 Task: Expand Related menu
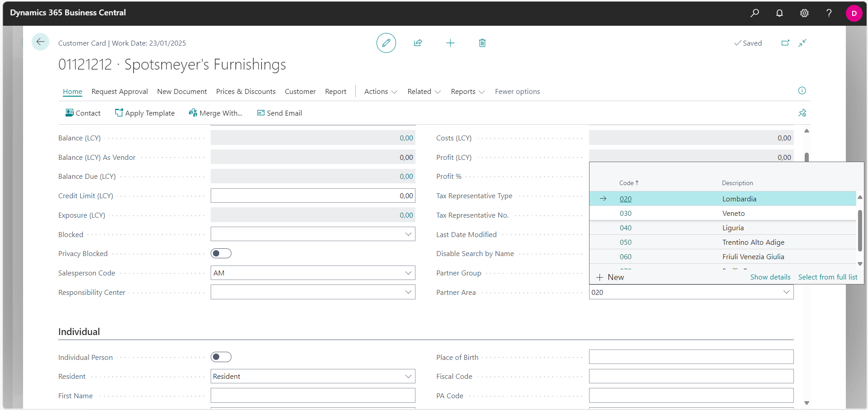tap(424, 91)
